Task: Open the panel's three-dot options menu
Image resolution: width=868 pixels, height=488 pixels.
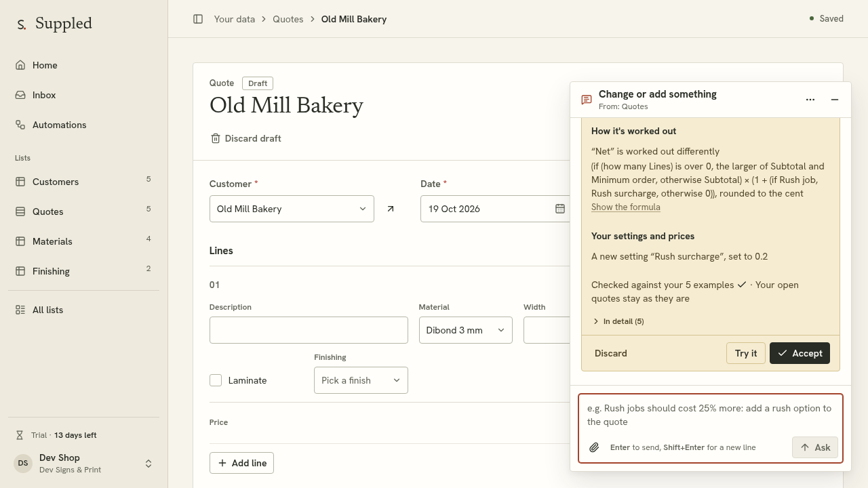Action: coord(810,100)
